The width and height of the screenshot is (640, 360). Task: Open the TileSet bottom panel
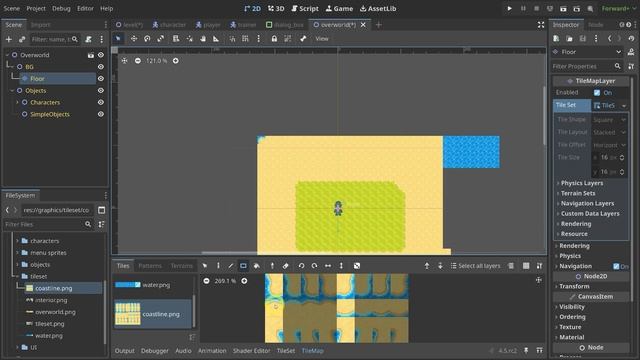click(x=286, y=351)
